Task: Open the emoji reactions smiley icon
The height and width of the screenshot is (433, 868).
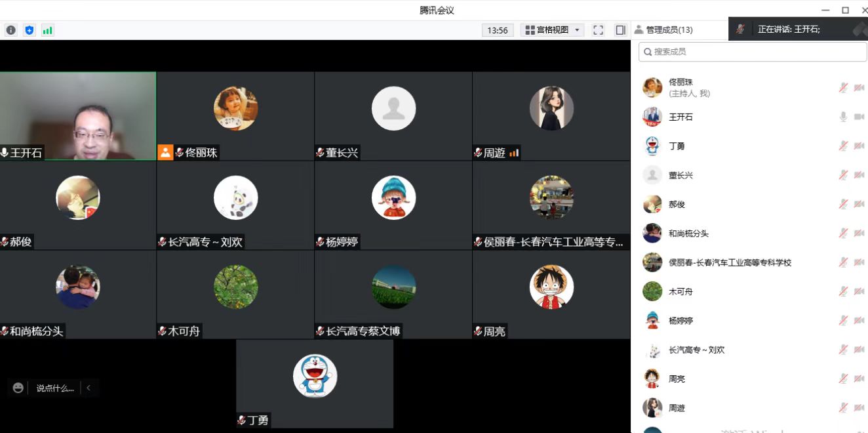Action: [x=18, y=388]
